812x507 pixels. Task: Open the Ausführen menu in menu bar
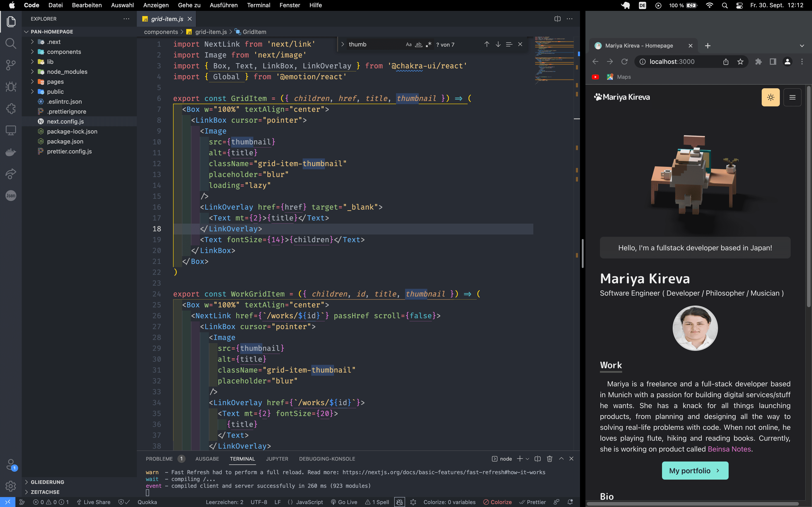224,5
